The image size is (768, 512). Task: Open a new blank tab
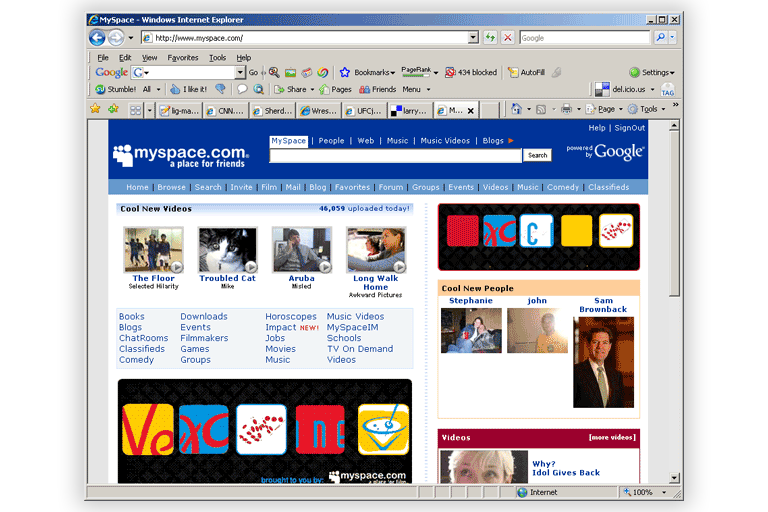(489, 111)
